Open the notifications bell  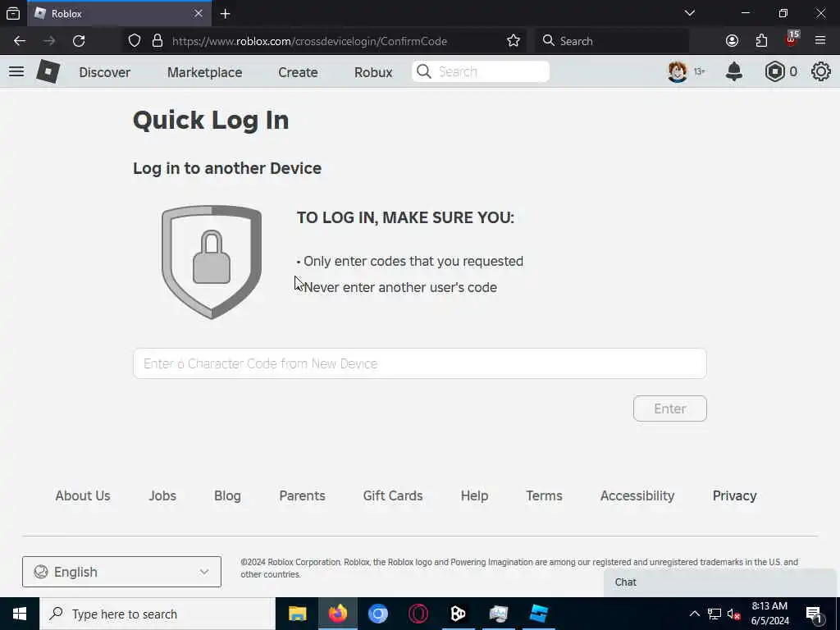point(734,71)
